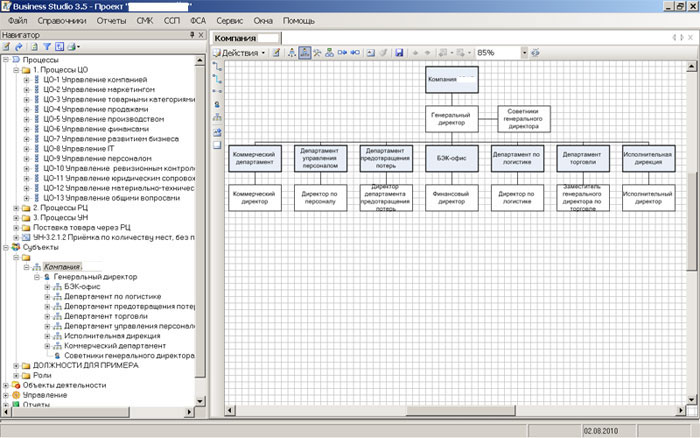The image size is (700, 438).
Task: Click the Генеральный директор box in diagram
Action: point(451,119)
